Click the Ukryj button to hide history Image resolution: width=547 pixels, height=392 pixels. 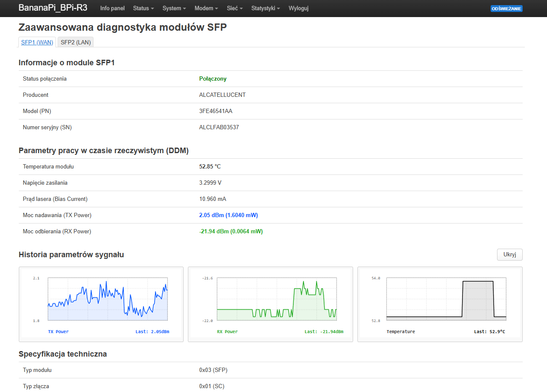click(510, 255)
